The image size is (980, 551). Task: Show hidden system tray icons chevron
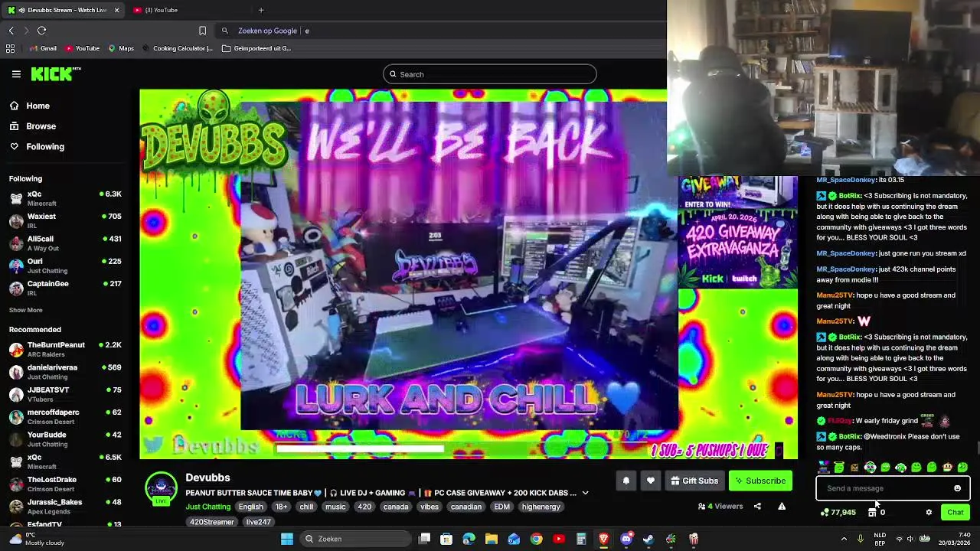tap(844, 539)
